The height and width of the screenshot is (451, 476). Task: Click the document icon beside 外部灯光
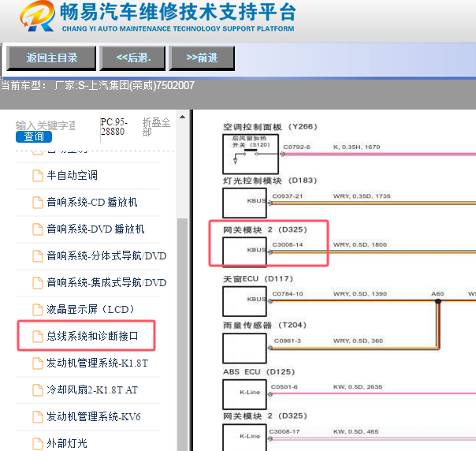click(x=38, y=444)
